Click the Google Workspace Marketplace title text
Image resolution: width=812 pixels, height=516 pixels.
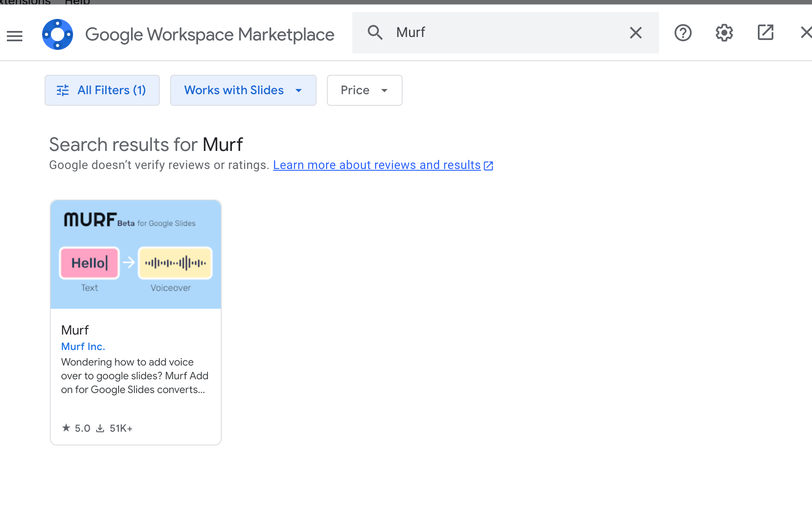210,34
